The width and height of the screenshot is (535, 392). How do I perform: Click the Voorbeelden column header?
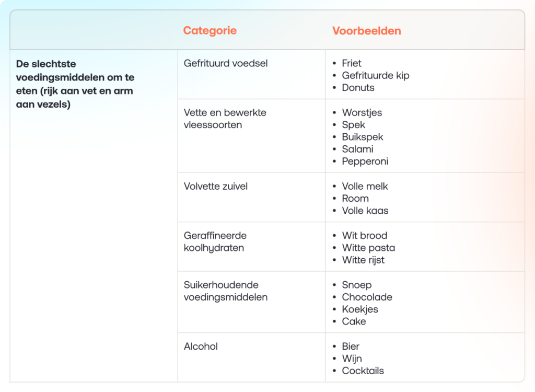pos(366,30)
